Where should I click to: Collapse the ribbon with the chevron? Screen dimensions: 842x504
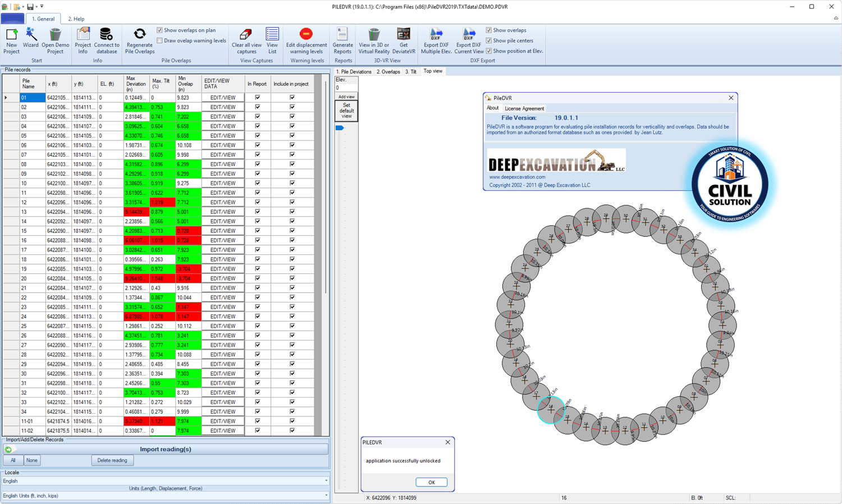pos(836,19)
